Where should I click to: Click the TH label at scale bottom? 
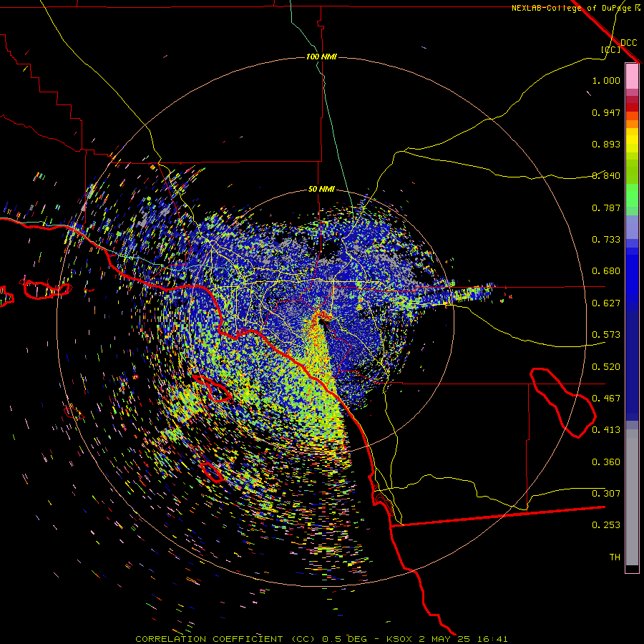(x=615, y=557)
